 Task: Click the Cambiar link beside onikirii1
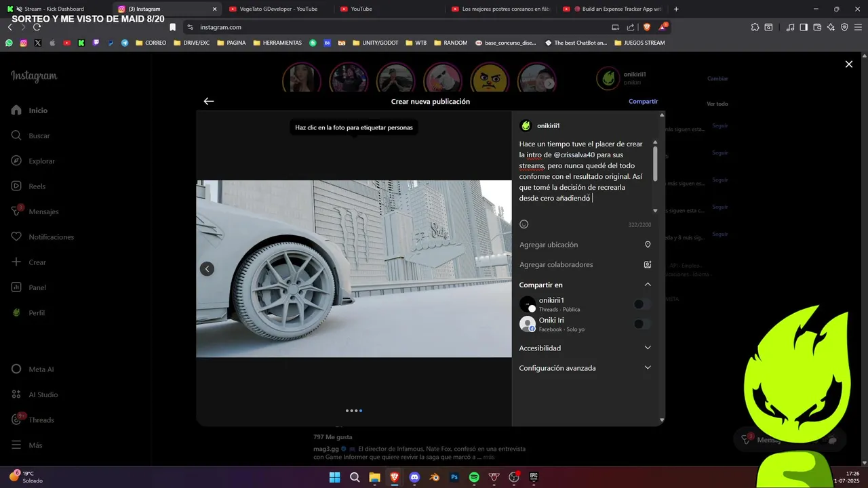click(717, 79)
